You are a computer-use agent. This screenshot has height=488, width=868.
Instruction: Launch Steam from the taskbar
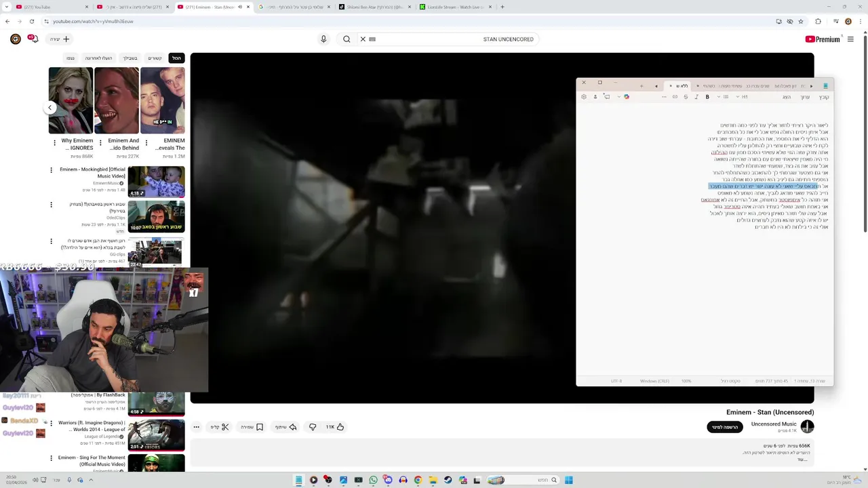[x=448, y=480]
